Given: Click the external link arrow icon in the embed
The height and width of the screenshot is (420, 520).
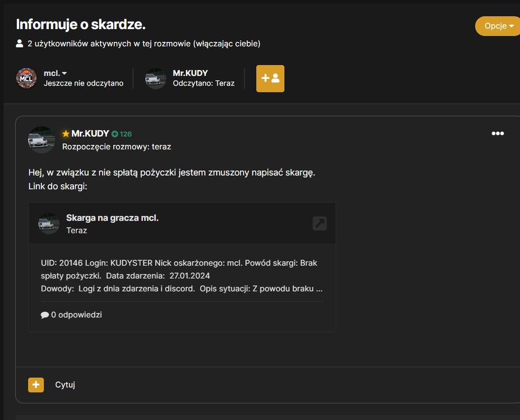Looking at the screenshot, I should tap(320, 223).
